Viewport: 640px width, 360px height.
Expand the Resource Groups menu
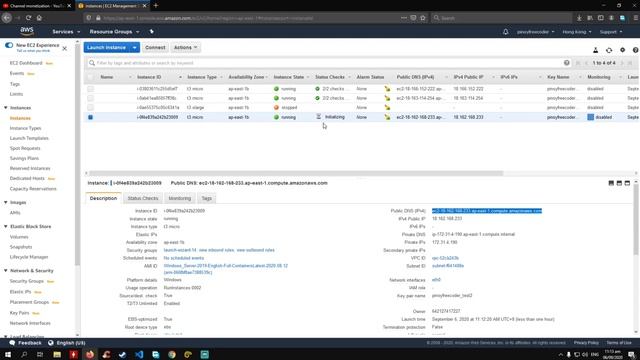click(x=114, y=31)
